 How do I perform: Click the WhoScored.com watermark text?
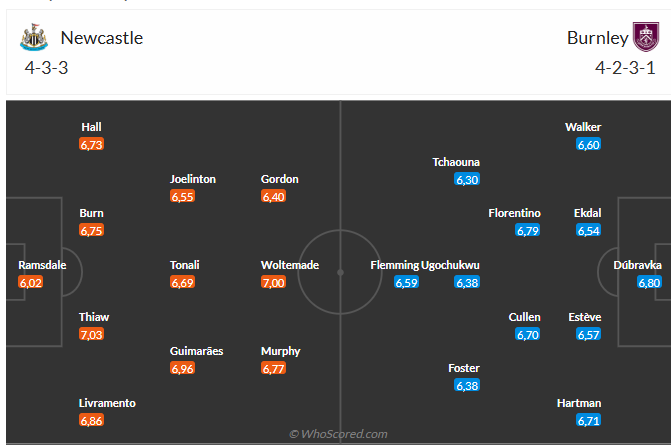click(x=338, y=434)
